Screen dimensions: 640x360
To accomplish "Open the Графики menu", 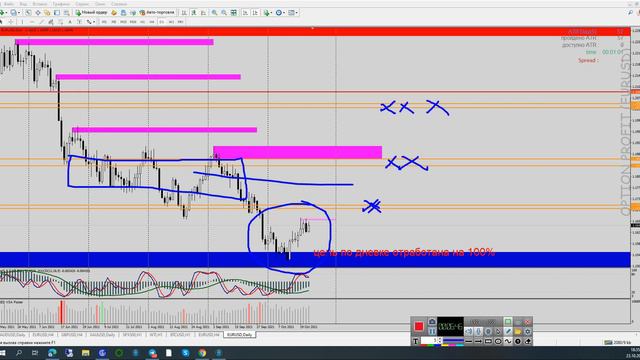I will [x=61, y=4].
